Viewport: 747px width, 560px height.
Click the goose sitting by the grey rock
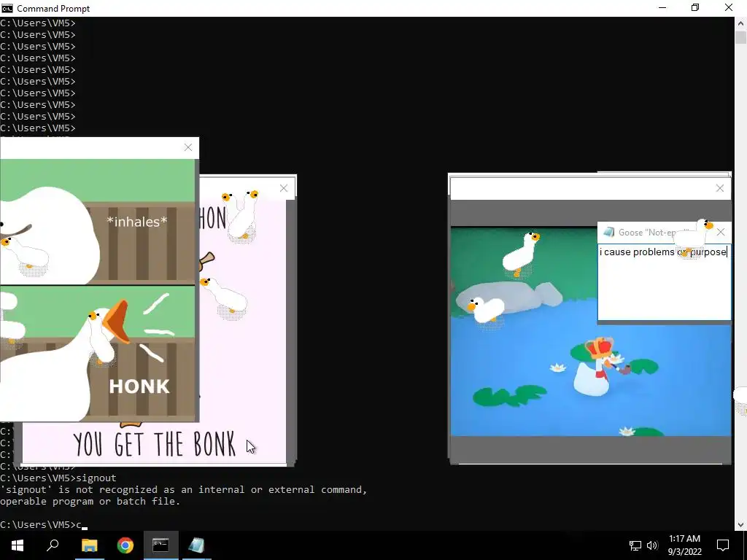[487, 311]
